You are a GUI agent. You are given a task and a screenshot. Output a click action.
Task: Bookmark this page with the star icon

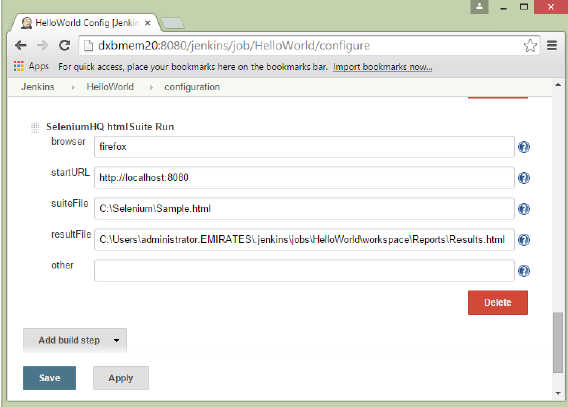[x=530, y=46]
